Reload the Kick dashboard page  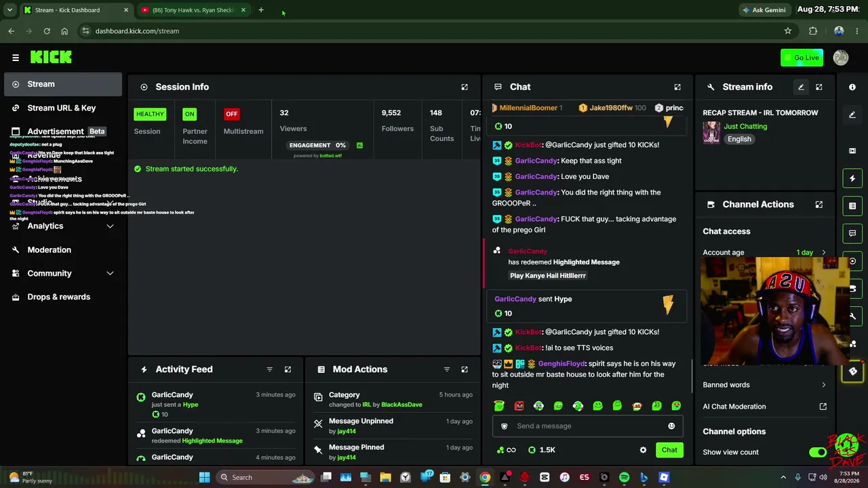click(47, 31)
